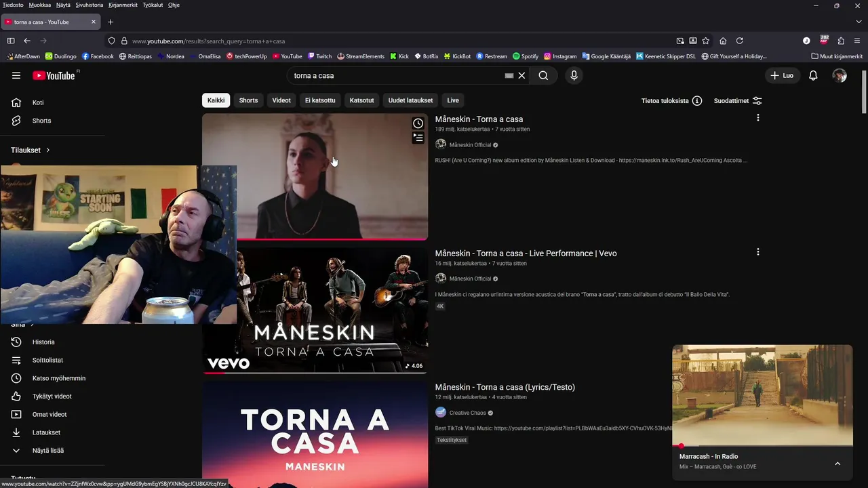Open the Måneskin - Torna a casa video title
868x488 pixels.
(x=479, y=119)
